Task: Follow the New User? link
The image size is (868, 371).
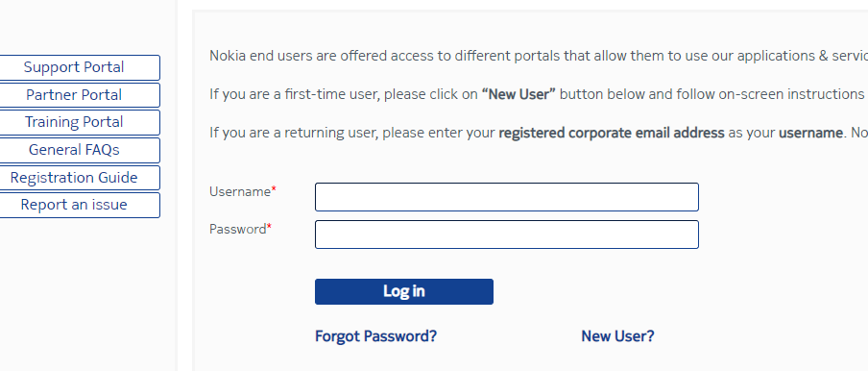Action: pos(617,336)
